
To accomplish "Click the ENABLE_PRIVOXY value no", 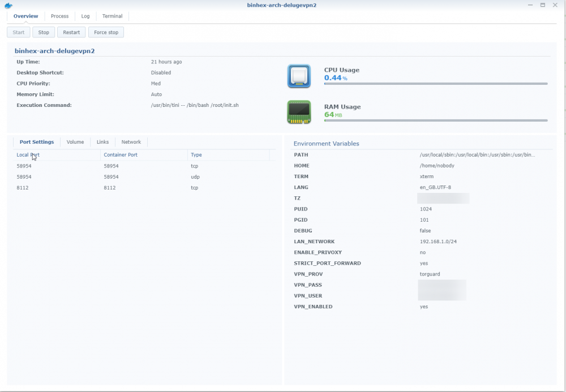I will click(x=423, y=252).
